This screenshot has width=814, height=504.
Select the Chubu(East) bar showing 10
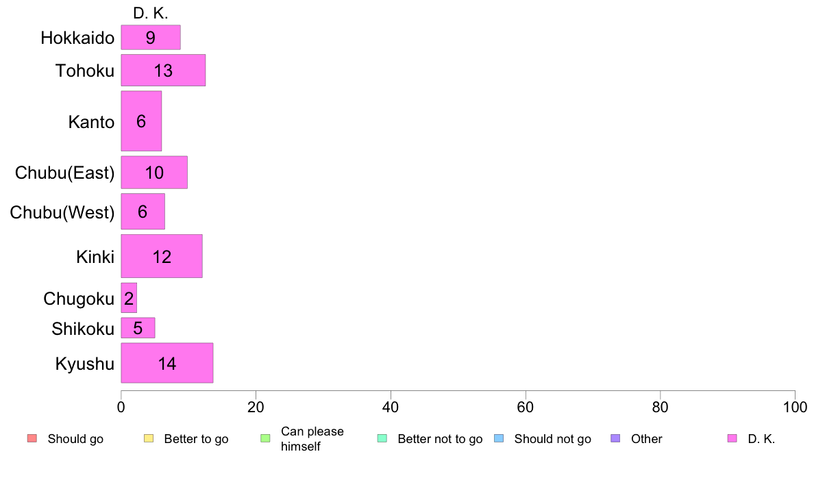pyautogui.click(x=154, y=173)
